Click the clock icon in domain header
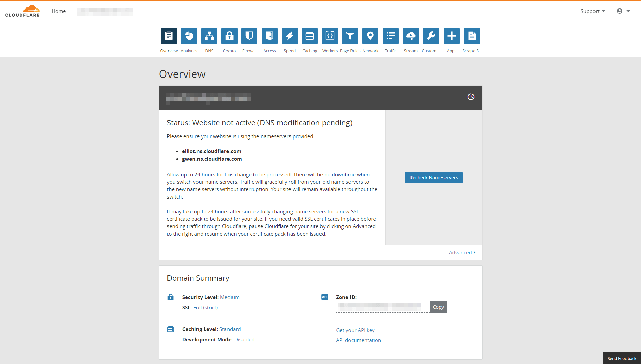The width and height of the screenshot is (641, 364). point(471,97)
